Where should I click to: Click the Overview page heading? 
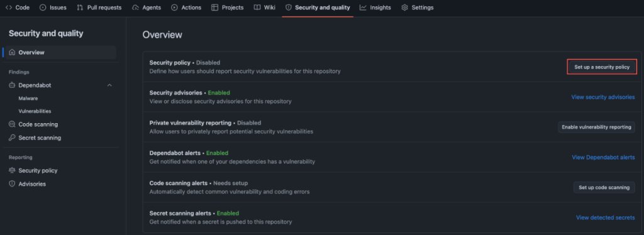coord(162,35)
